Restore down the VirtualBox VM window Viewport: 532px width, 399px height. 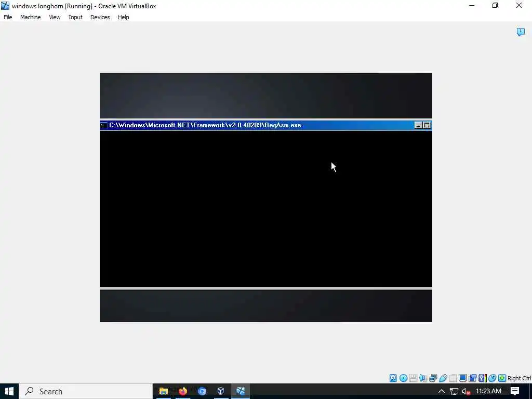(x=495, y=6)
